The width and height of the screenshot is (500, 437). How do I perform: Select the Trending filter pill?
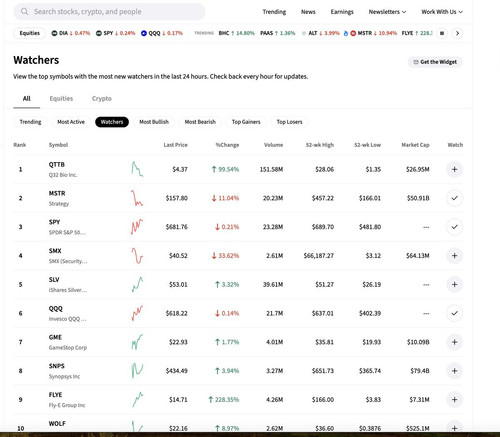pyautogui.click(x=30, y=122)
